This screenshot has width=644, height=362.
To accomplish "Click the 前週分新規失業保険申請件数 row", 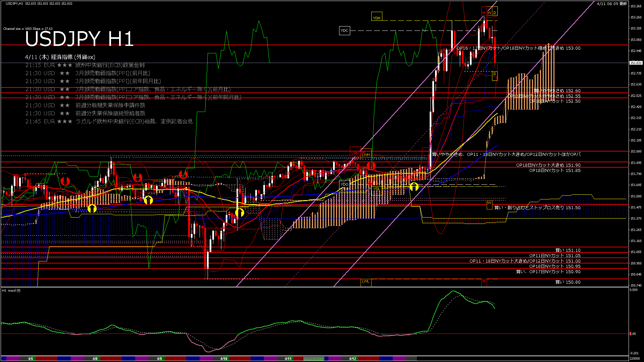I will [85, 105].
